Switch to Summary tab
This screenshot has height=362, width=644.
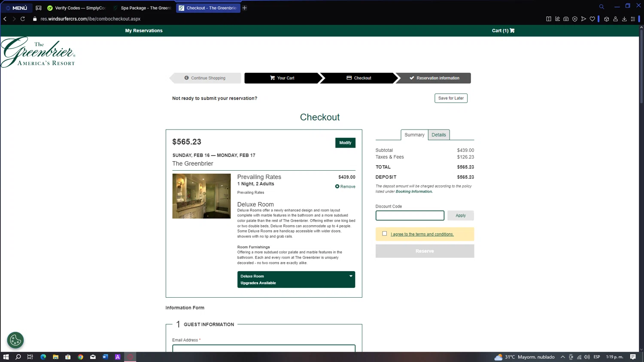414,135
